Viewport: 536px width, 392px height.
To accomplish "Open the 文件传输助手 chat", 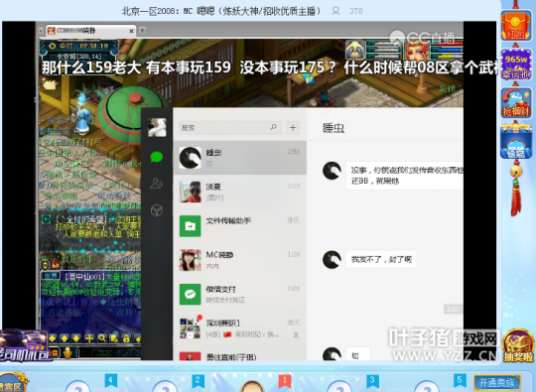I will pos(240,226).
